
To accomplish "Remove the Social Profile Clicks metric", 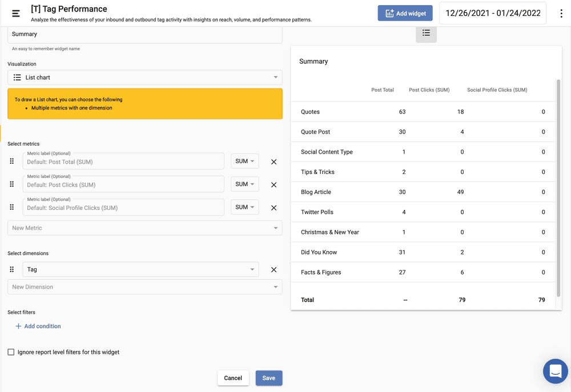I will click(x=274, y=208).
